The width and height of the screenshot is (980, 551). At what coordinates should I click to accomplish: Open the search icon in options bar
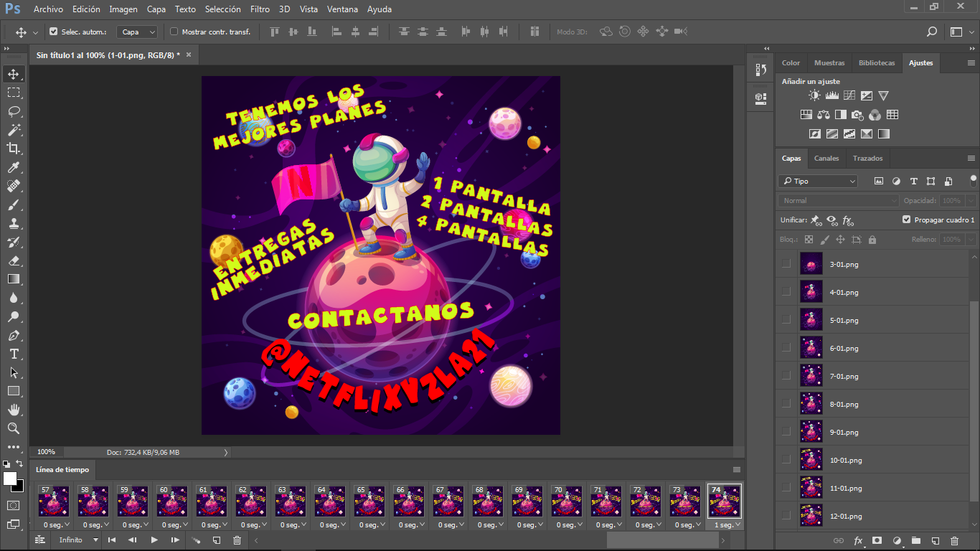932,32
